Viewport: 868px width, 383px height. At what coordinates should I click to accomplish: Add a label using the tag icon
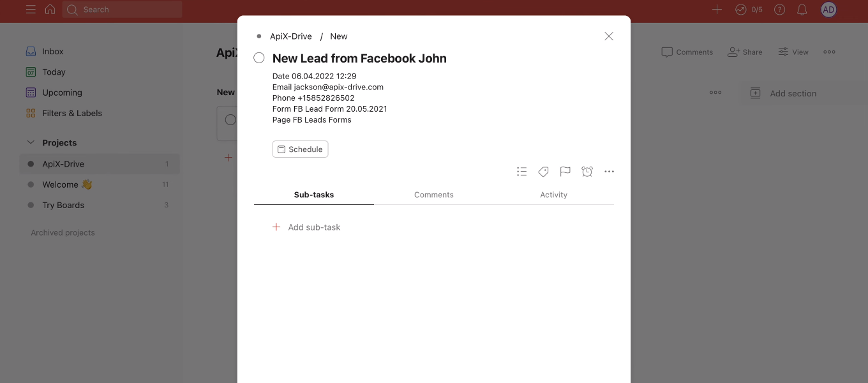click(543, 171)
